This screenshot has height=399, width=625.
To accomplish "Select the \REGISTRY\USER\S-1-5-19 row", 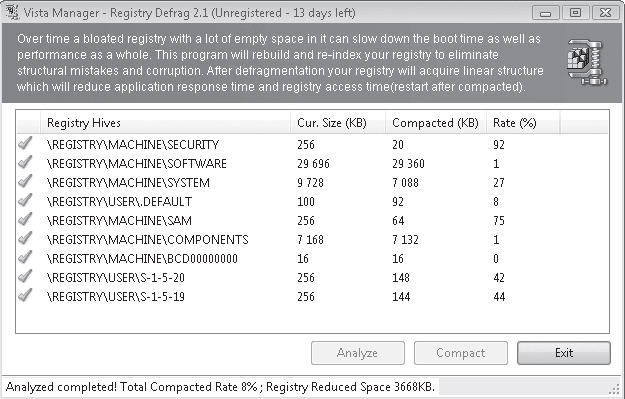I will coord(312,296).
